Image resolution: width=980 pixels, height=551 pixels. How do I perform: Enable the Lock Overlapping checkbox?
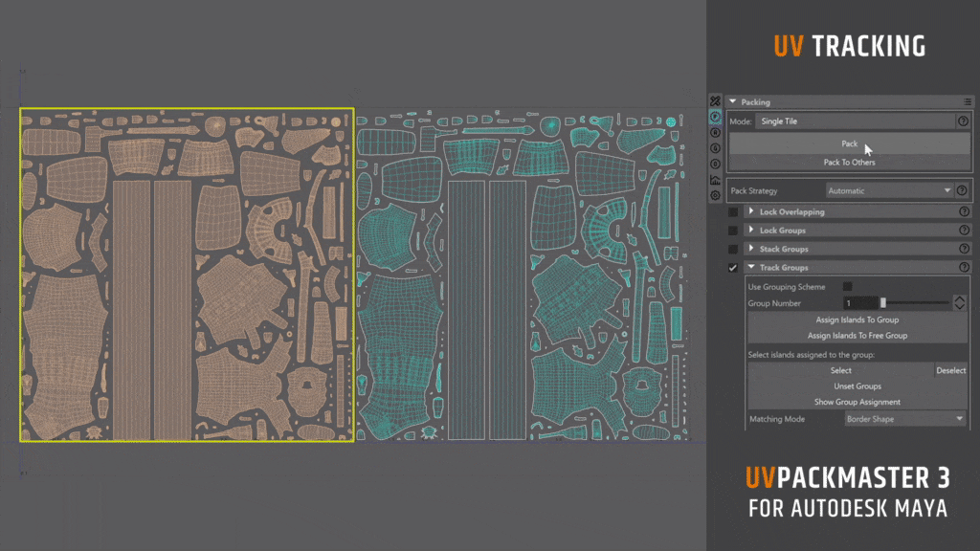[734, 212]
